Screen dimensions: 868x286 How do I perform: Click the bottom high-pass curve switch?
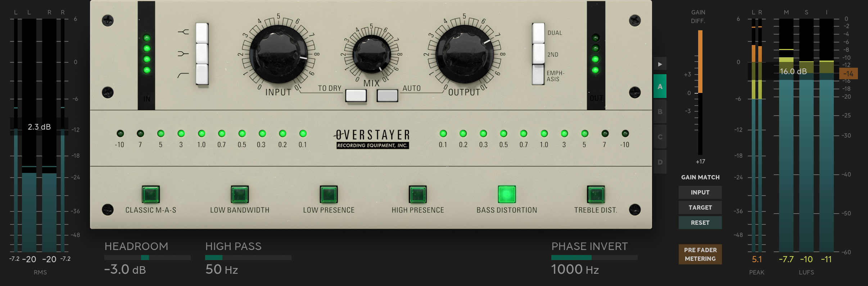point(202,75)
